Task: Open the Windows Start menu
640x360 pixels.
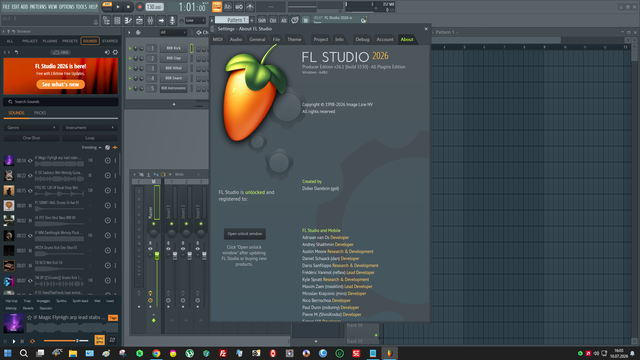Action: [x=7, y=353]
